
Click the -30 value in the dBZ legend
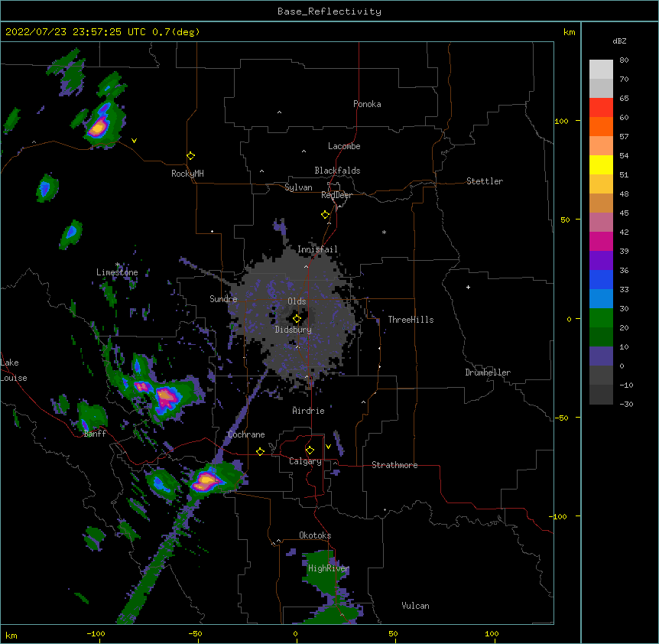click(x=626, y=404)
